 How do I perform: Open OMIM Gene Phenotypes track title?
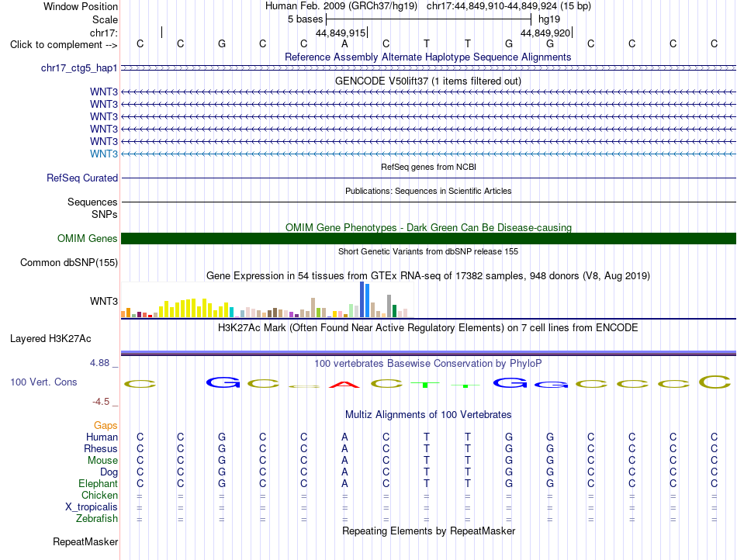pos(428,227)
